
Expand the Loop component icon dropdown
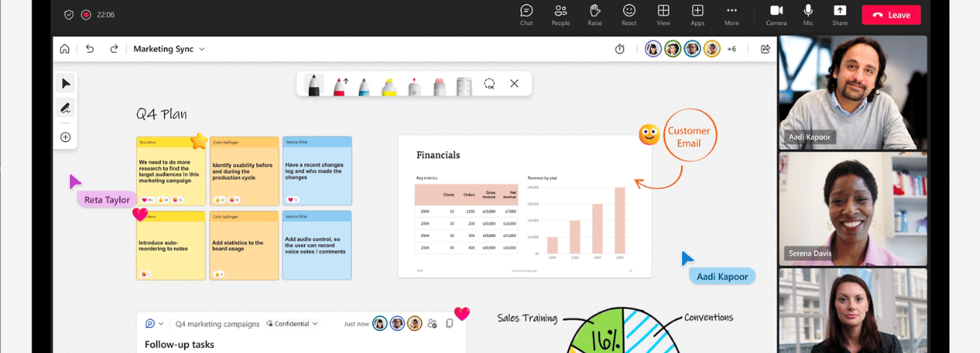point(154,323)
